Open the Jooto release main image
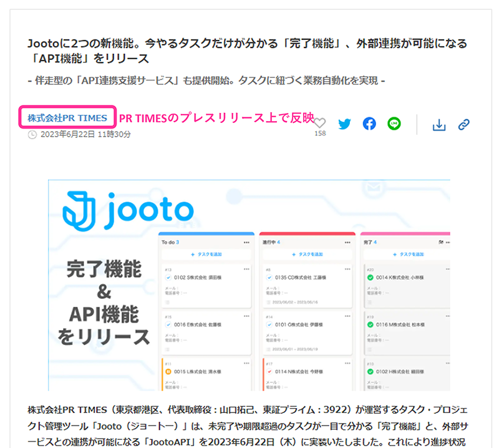499x448 pixels. point(249,285)
